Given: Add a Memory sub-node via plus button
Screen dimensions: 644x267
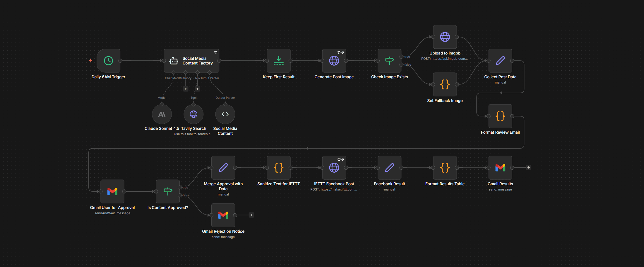Looking at the screenshot, I should 186,89.
